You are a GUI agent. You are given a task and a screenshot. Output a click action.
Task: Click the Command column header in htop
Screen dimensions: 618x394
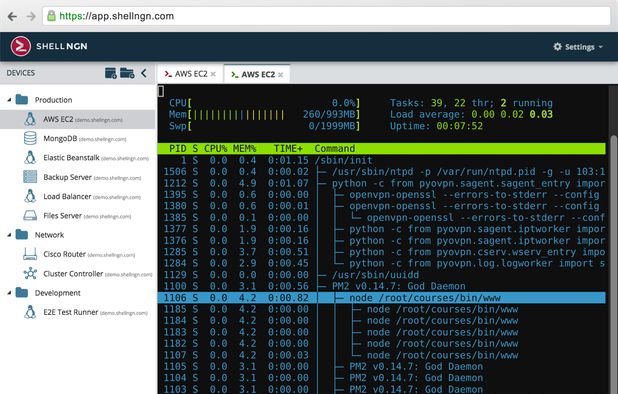click(x=335, y=149)
